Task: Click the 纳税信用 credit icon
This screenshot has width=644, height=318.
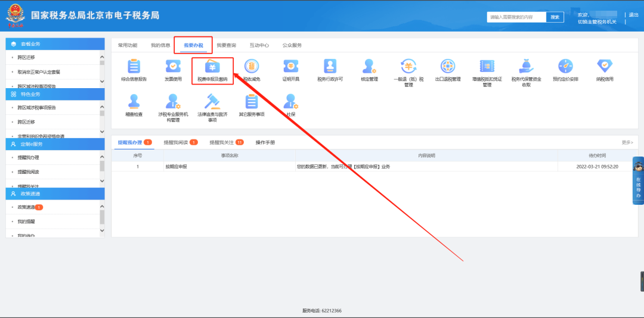Action: pyautogui.click(x=605, y=66)
